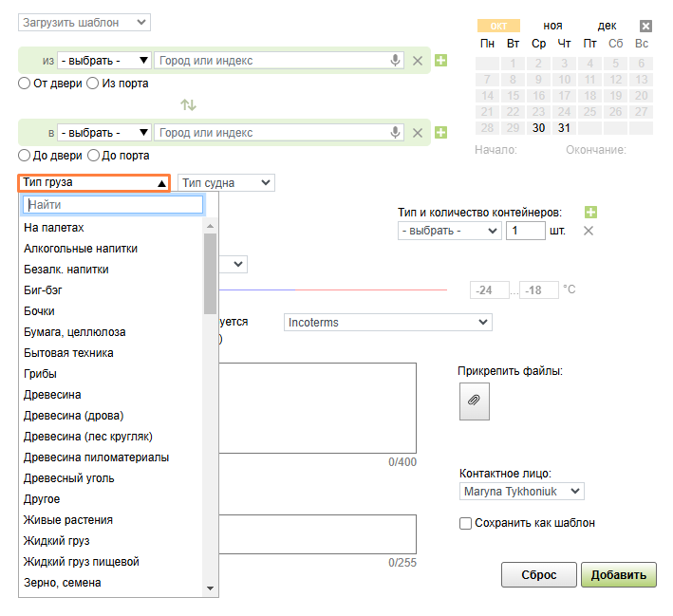
Task: Remove the origin location row with X icon
Action: [418, 61]
